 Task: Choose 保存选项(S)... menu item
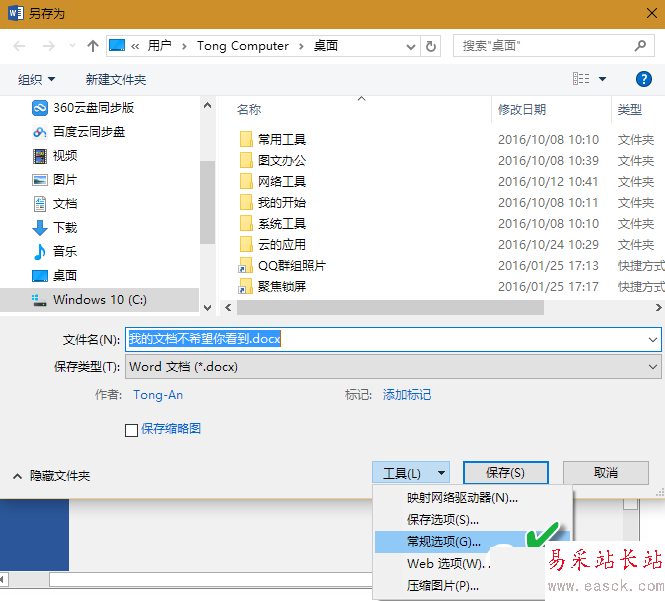coord(473,520)
